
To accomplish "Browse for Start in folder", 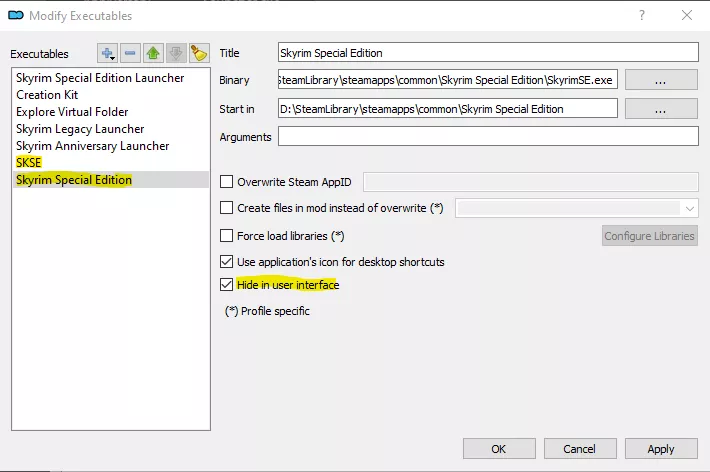I will 661,109.
